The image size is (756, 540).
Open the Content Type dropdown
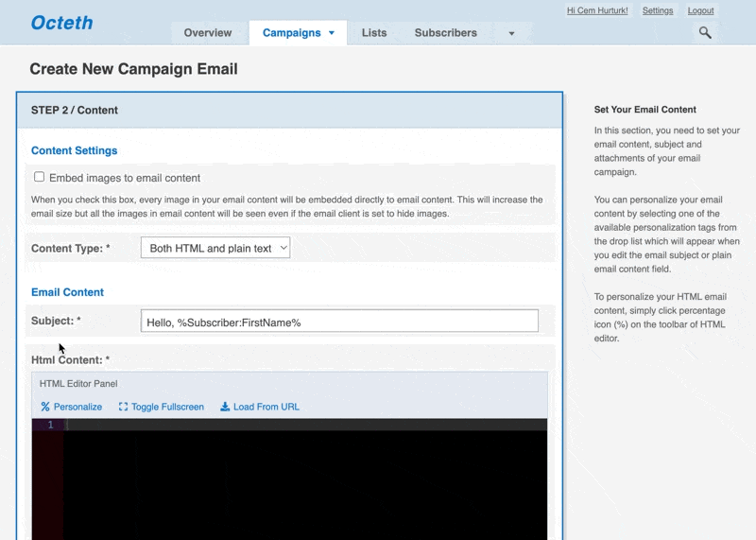pos(215,248)
